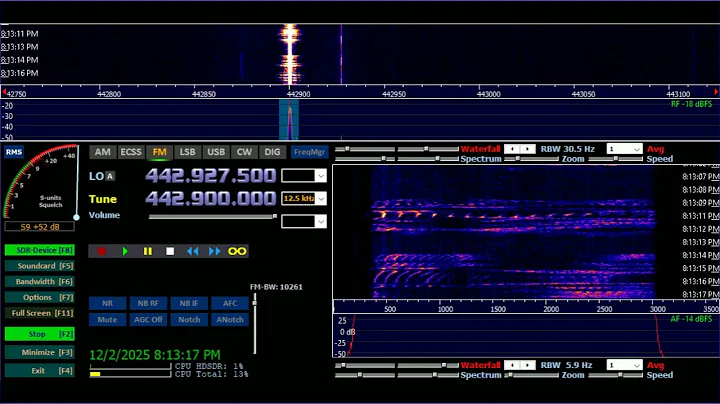Toggle AGC Off button
The image size is (720, 404).
click(148, 320)
